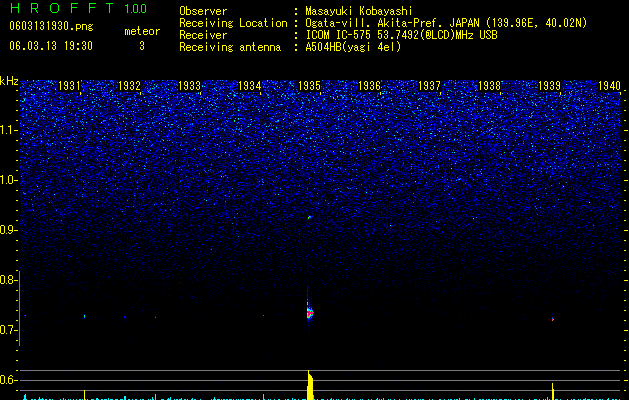This screenshot has width=629, height=400.
Task: Click the 0.6 kHz axis label
Action: pyautogui.click(x=9, y=380)
